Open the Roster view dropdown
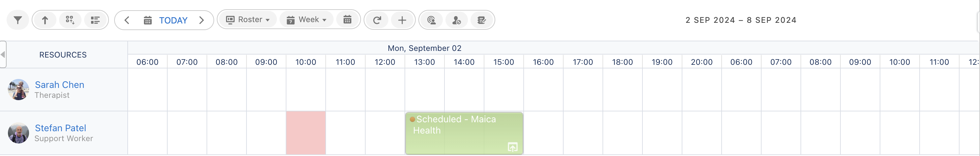This screenshot has height=156, width=980. [x=248, y=20]
